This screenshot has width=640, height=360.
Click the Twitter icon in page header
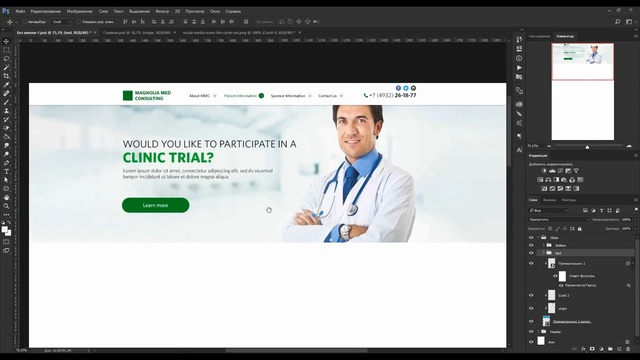pyautogui.click(x=406, y=88)
